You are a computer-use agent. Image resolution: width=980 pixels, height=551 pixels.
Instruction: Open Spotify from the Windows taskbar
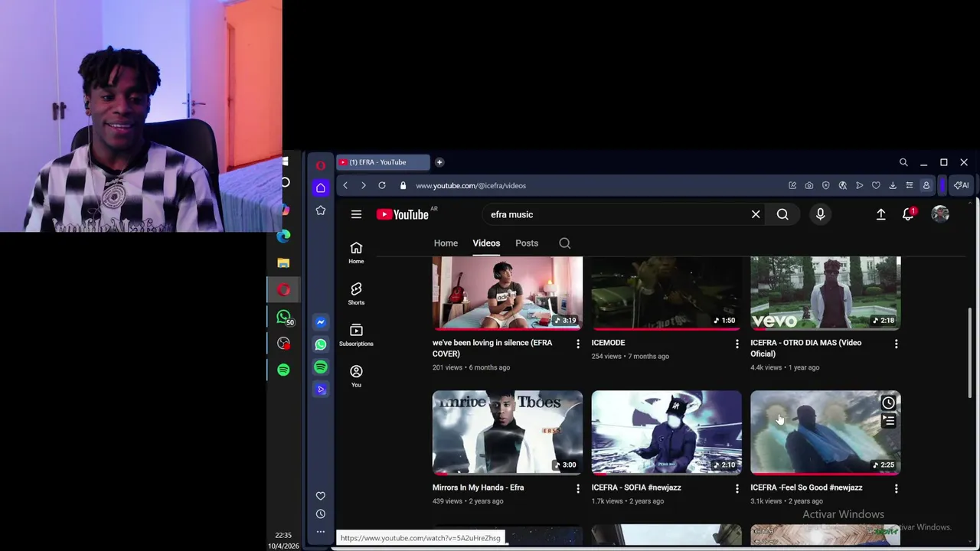tap(283, 370)
